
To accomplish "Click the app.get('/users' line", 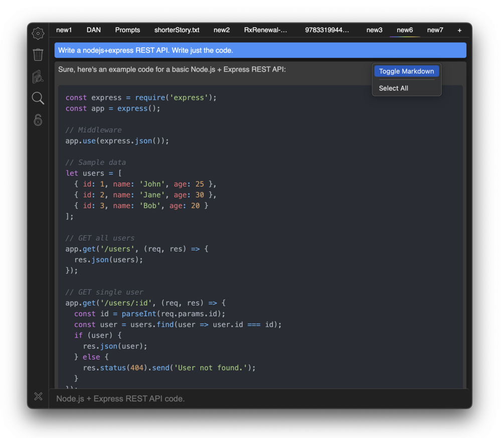I will pos(137,249).
